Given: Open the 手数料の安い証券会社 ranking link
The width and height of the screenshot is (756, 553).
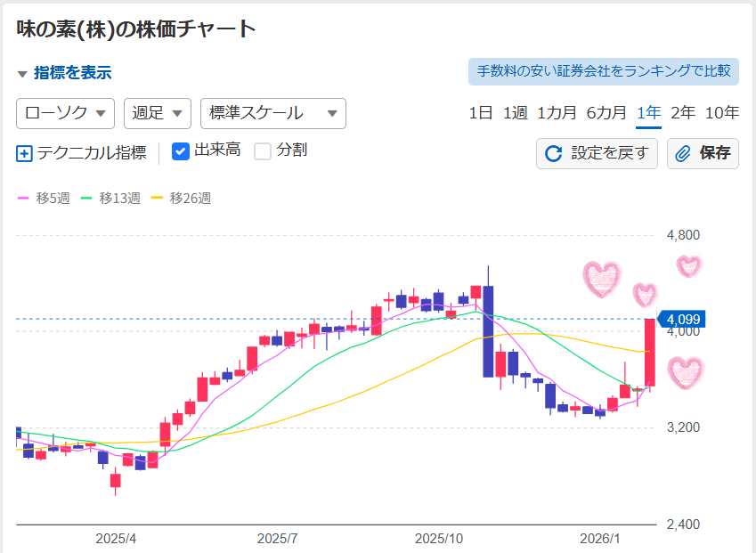Looking at the screenshot, I should pyautogui.click(x=604, y=72).
